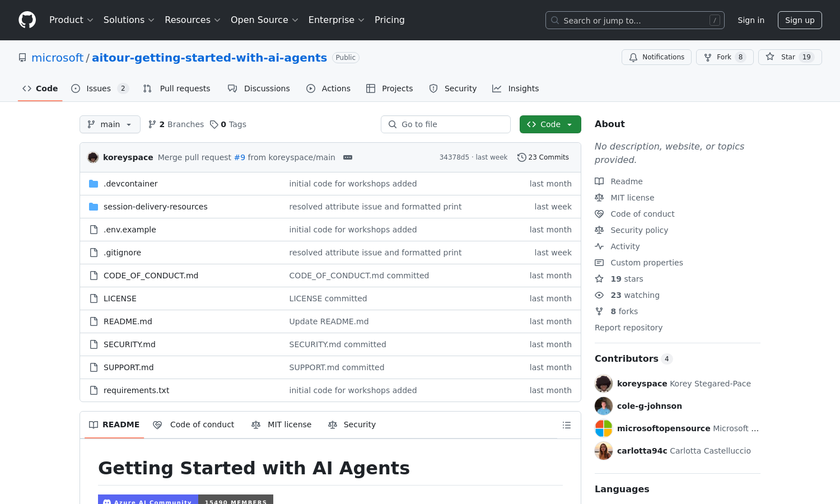Open the main branch dropdown
The height and width of the screenshot is (504, 840).
point(110,124)
